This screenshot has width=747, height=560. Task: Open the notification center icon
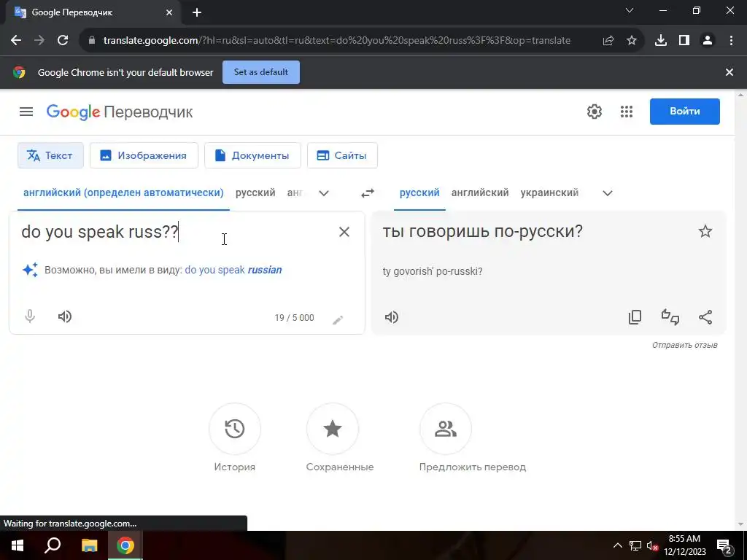pyautogui.click(x=724, y=545)
